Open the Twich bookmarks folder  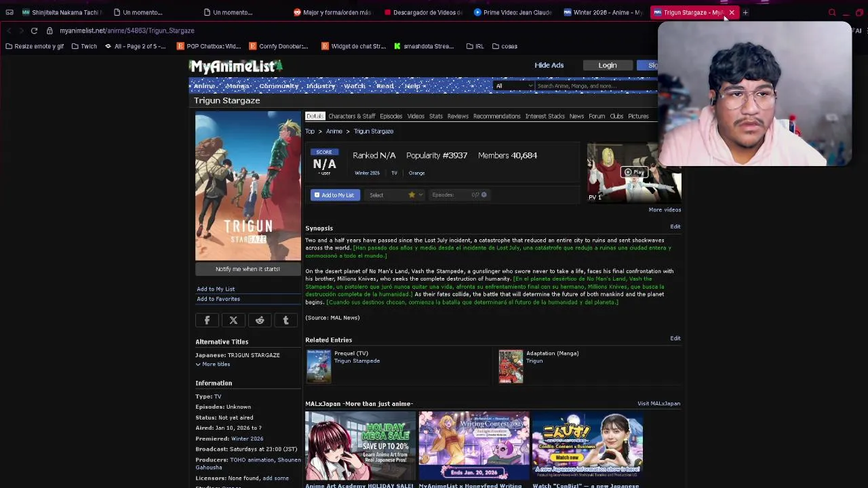click(x=84, y=46)
